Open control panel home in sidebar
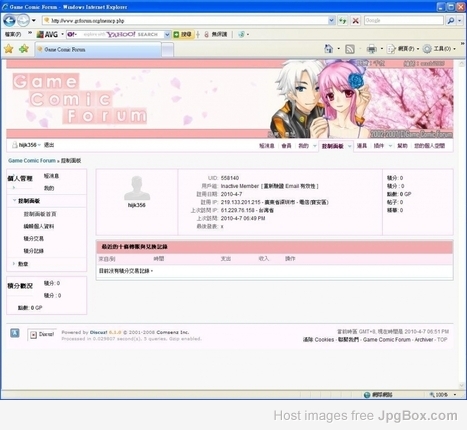This screenshot has width=467, height=430. [x=40, y=214]
